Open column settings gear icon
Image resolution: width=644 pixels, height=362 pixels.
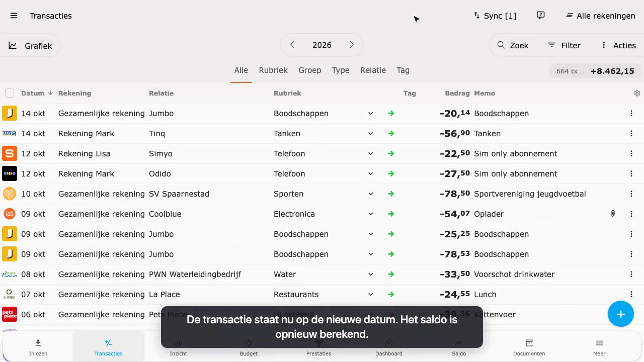(637, 93)
